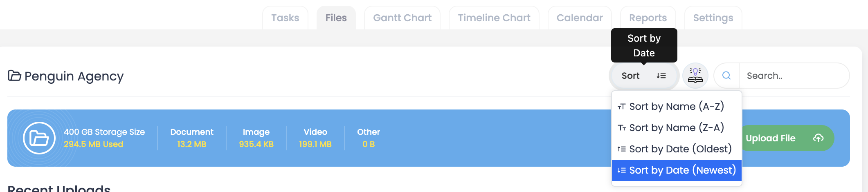Open the Reports tab

pyautogui.click(x=648, y=18)
